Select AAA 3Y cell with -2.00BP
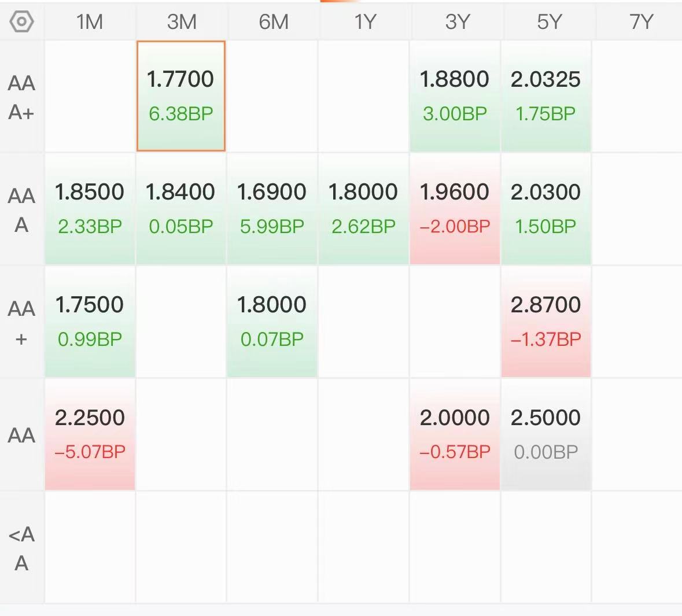Image resolution: width=682 pixels, height=616 pixels. (x=455, y=209)
